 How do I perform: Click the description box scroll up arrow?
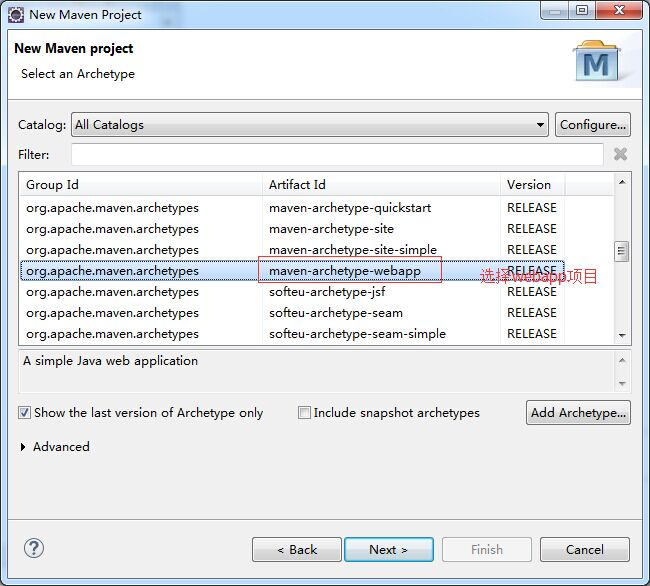pyautogui.click(x=622, y=361)
